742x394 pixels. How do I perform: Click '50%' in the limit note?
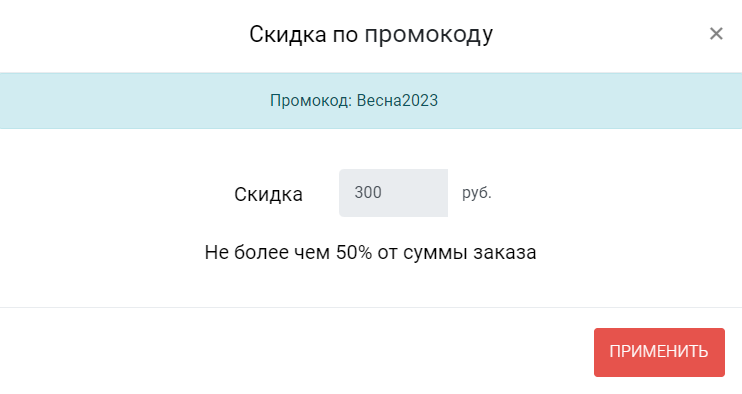coord(354,252)
